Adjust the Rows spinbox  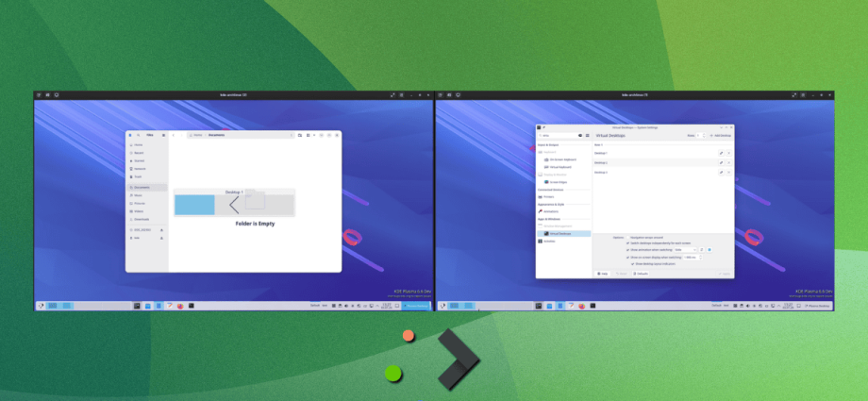pyautogui.click(x=700, y=135)
